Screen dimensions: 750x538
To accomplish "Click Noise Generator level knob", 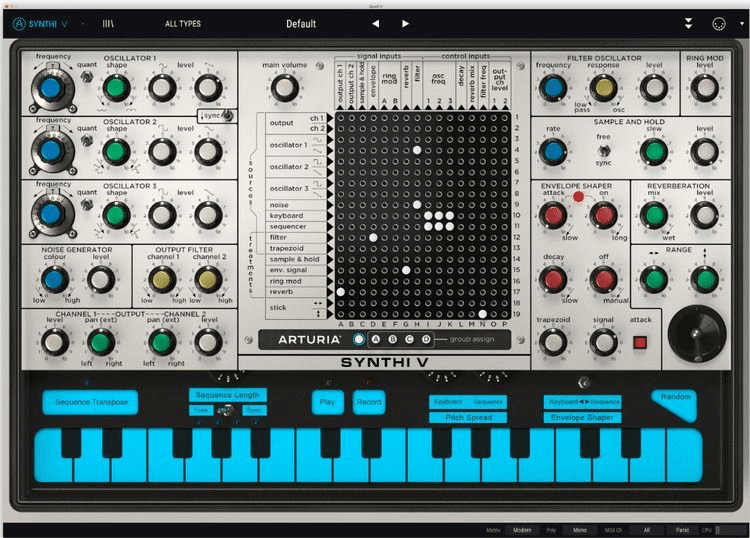I will [x=100, y=280].
